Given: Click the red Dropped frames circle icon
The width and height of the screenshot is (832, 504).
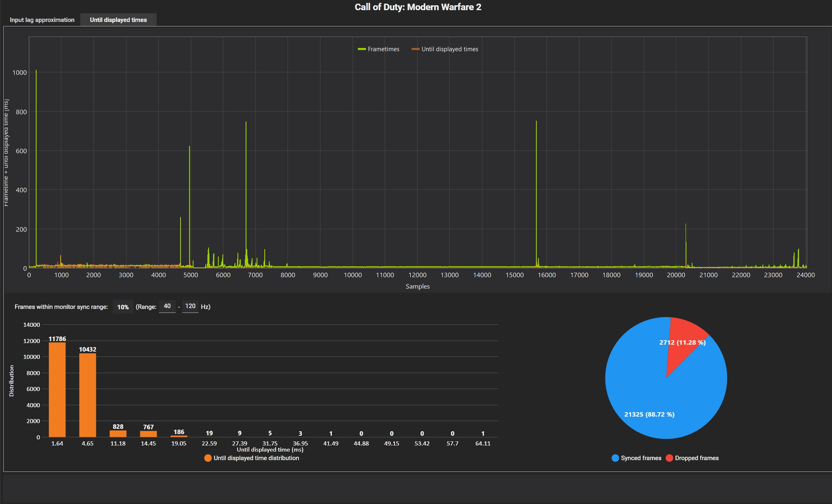Looking at the screenshot, I should 669,458.
